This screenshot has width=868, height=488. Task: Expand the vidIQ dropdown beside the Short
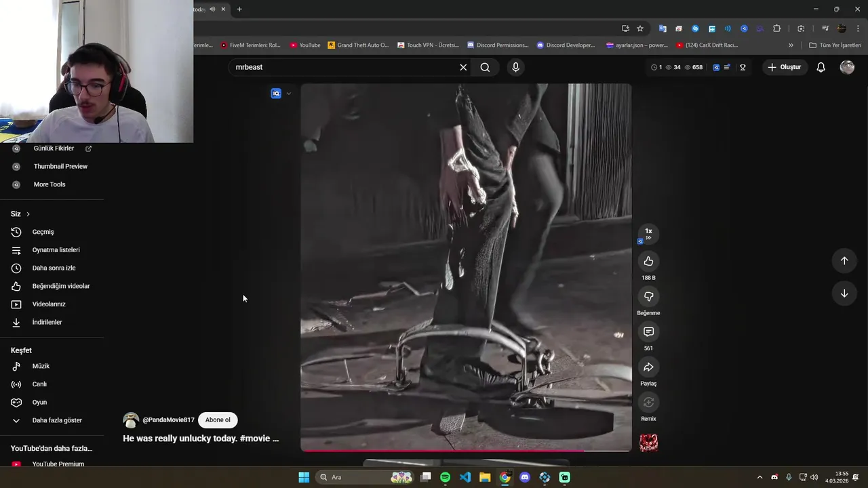(x=289, y=94)
